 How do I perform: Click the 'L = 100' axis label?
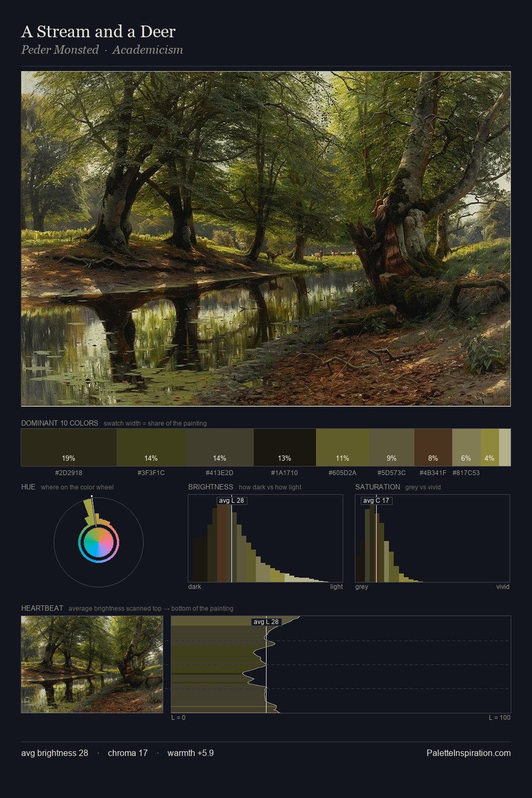pos(500,718)
